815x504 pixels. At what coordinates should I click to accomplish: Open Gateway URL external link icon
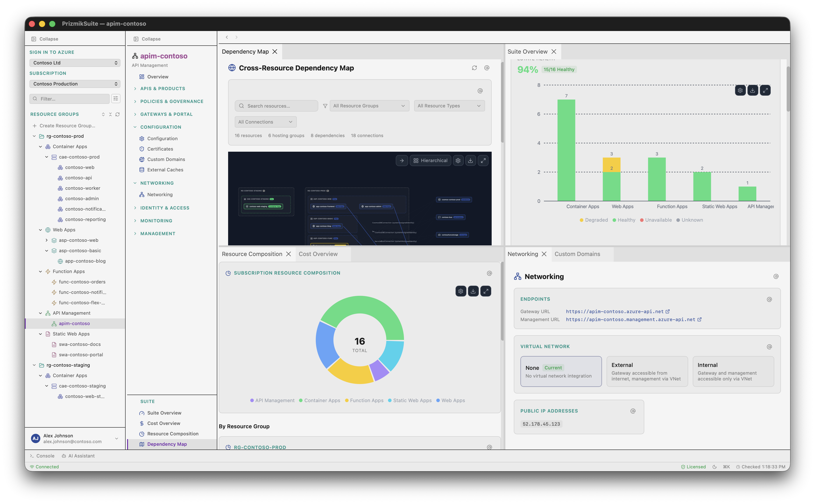coord(668,312)
